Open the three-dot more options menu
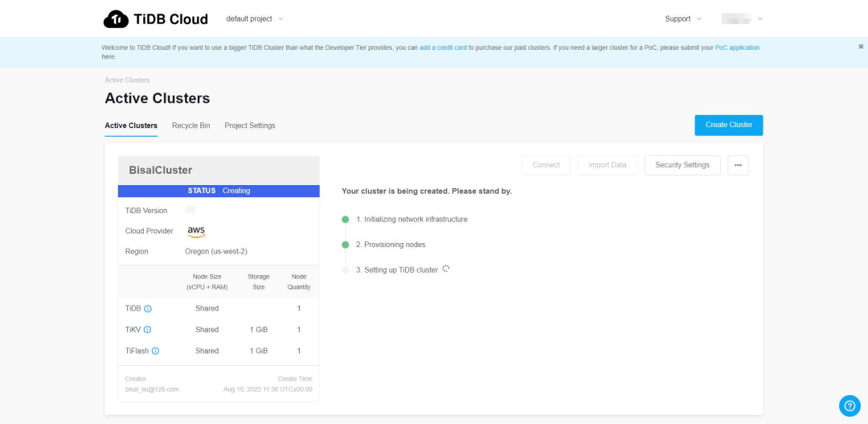This screenshot has height=424, width=868. click(x=738, y=165)
